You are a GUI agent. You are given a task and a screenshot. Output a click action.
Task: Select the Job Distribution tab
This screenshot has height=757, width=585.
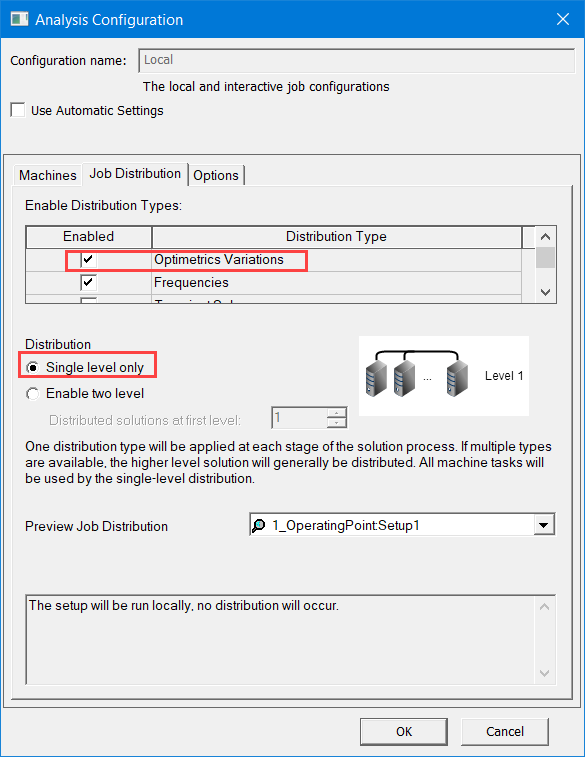tap(135, 173)
